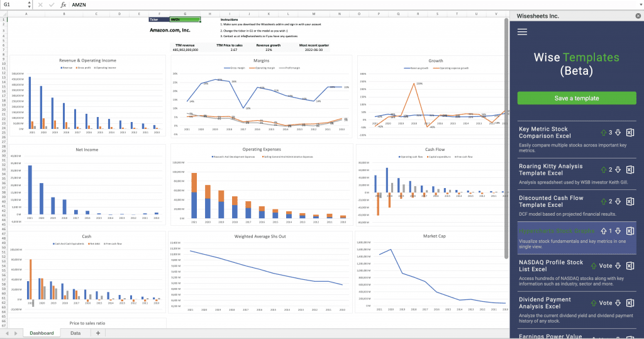Click the Save a template button
Viewport: 644px width, 339px height.
[x=576, y=98]
